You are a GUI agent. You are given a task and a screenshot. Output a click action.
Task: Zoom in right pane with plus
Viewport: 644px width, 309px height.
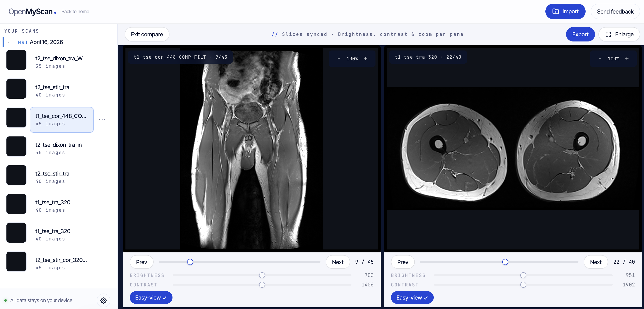tap(627, 59)
